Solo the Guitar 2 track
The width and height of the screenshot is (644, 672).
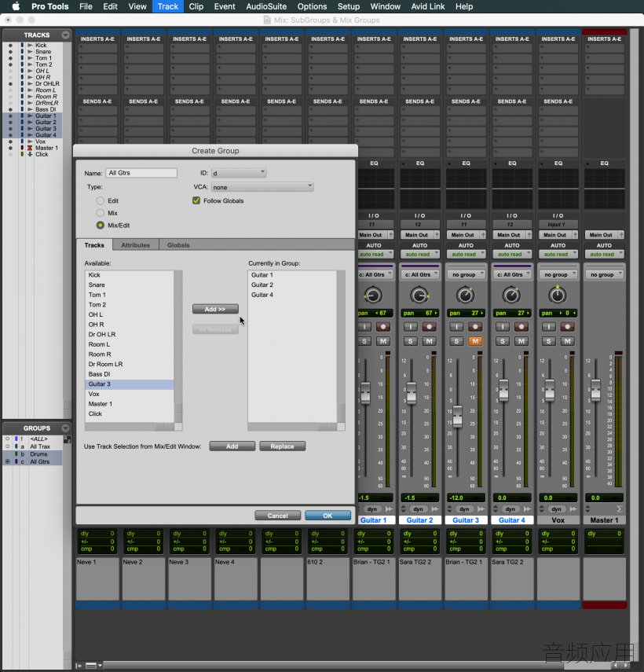tap(410, 341)
